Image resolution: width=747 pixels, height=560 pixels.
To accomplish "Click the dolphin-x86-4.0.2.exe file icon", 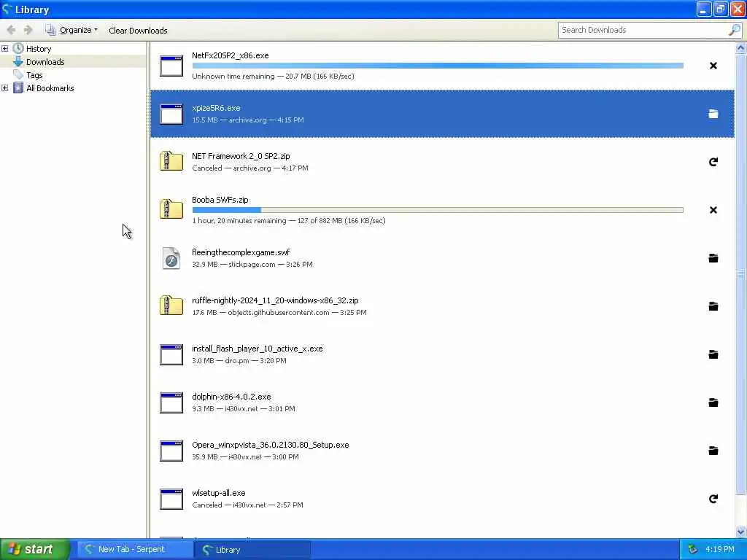I will [171, 402].
